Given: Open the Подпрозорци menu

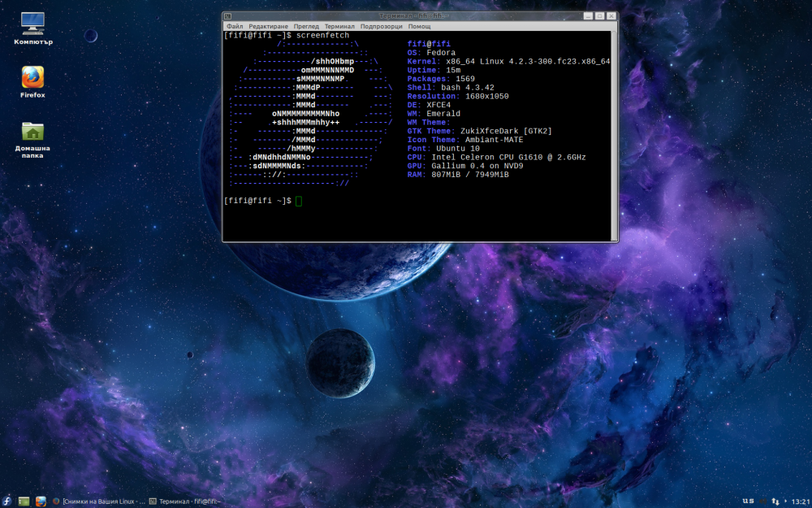Looking at the screenshot, I should (x=381, y=27).
